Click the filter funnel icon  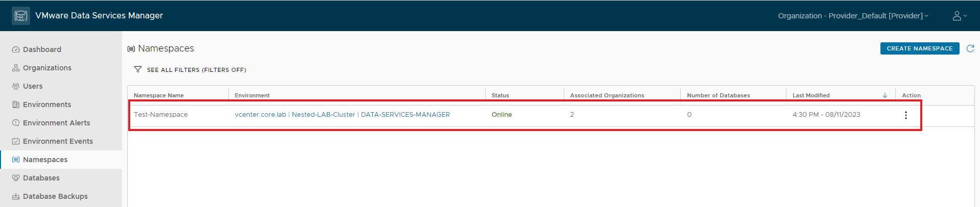pos(138,69)
